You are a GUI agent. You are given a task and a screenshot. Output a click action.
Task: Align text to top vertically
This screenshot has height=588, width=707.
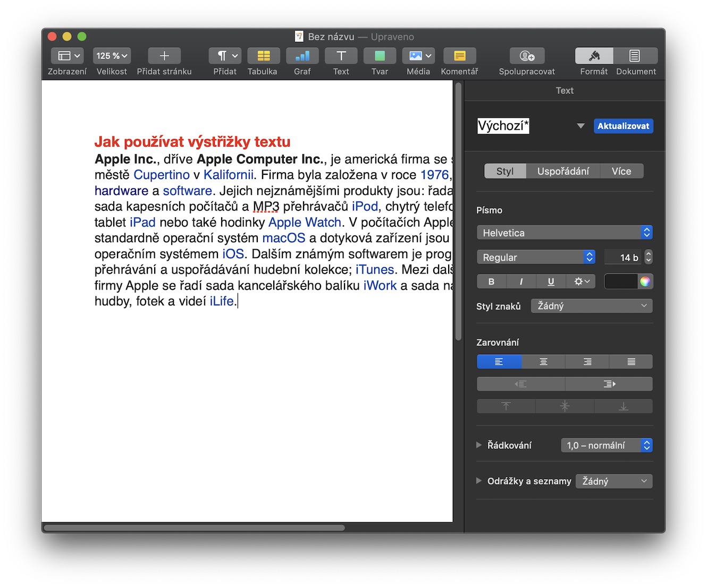pos(506,406)
